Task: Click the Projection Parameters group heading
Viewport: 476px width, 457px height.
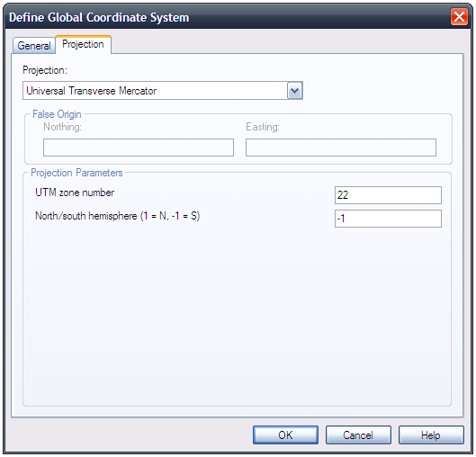Action: 76,173
